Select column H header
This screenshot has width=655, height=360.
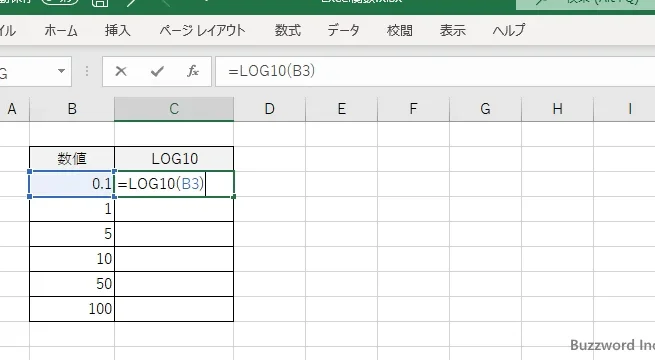[557, 109]
